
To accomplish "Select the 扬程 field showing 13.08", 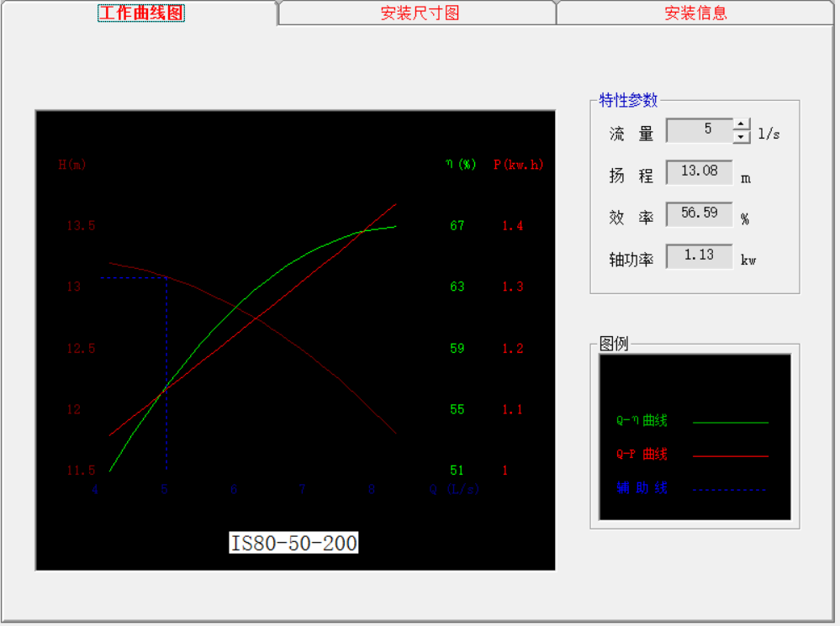I will (x=699, y=172).
